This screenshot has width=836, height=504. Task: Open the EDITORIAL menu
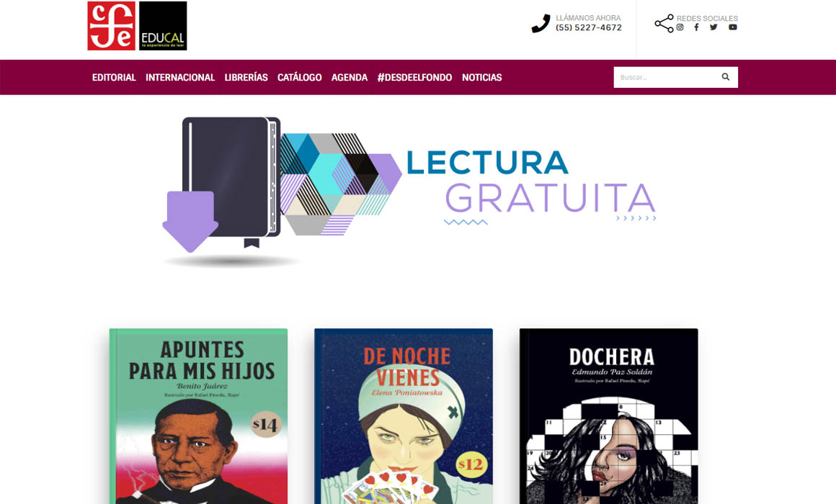pos(114,77)
